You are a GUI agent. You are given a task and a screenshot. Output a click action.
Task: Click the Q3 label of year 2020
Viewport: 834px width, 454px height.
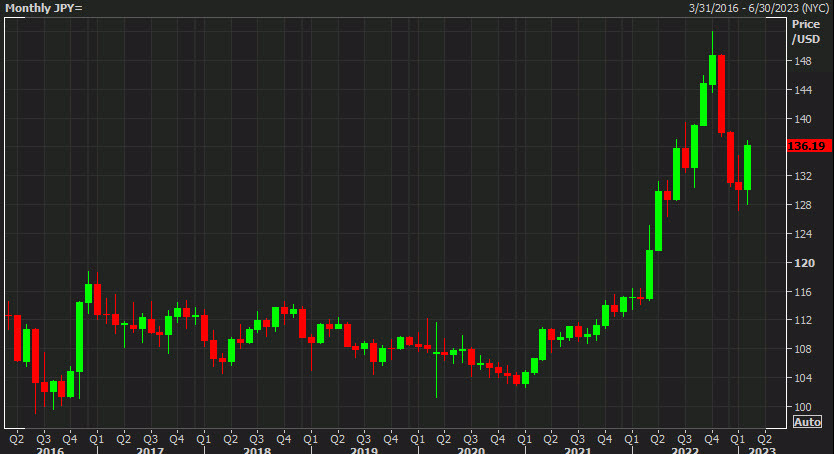470,439
